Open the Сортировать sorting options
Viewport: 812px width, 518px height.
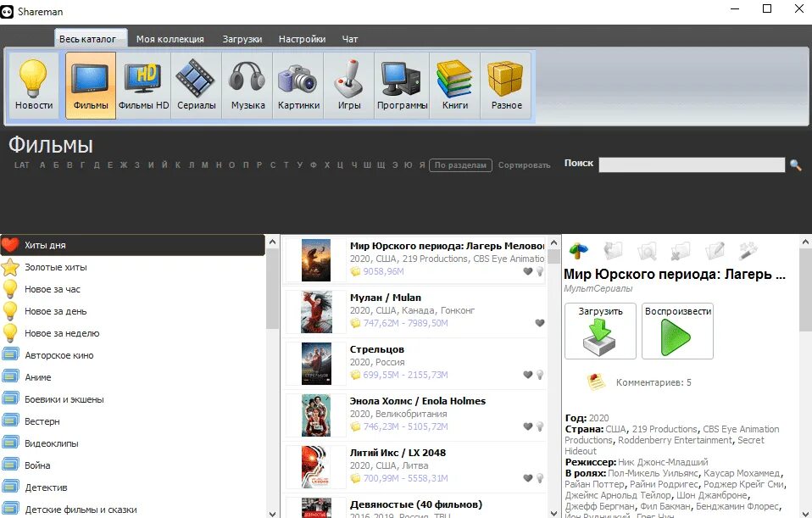pos(524,165)
